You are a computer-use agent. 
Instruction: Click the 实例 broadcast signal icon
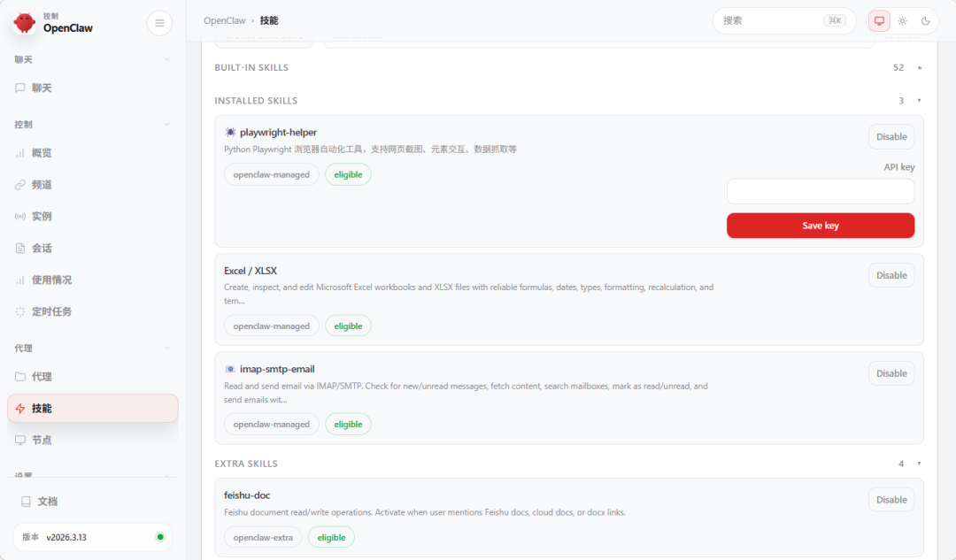point(20,217)
